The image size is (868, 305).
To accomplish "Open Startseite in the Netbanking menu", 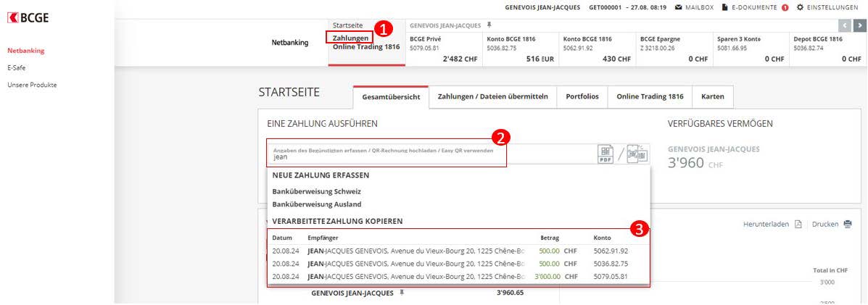I will [x=347, y=25].
